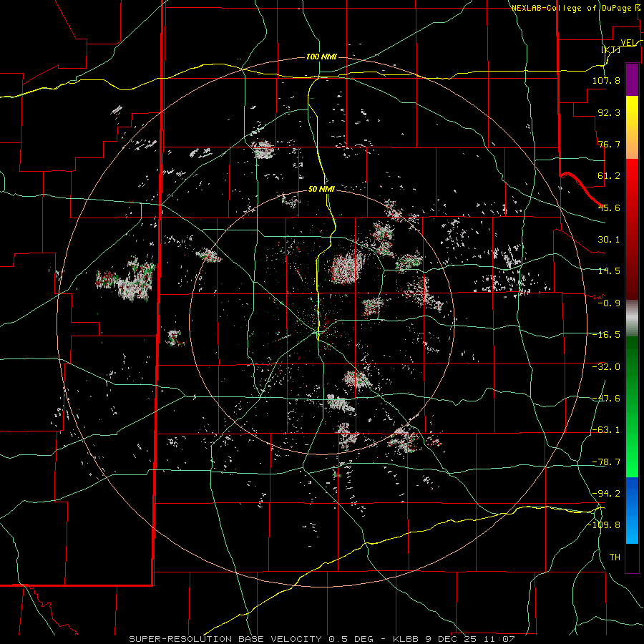Click the -32.0 legend value

point(606,367)
